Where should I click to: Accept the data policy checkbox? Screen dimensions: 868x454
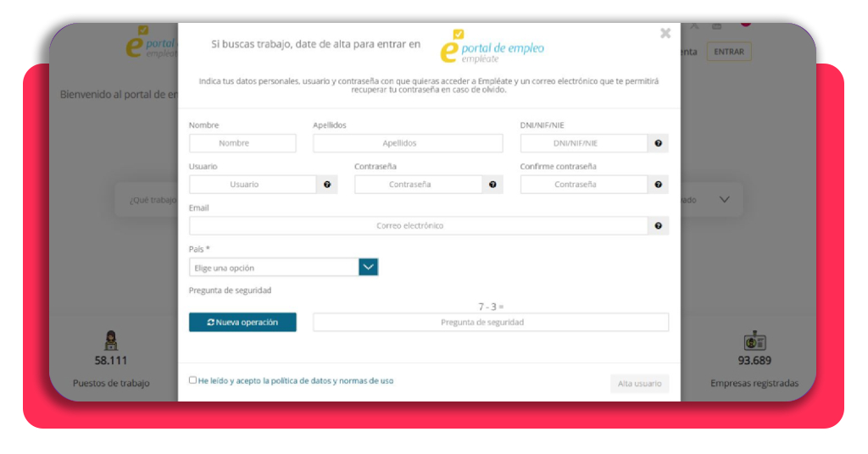point(192,380)
